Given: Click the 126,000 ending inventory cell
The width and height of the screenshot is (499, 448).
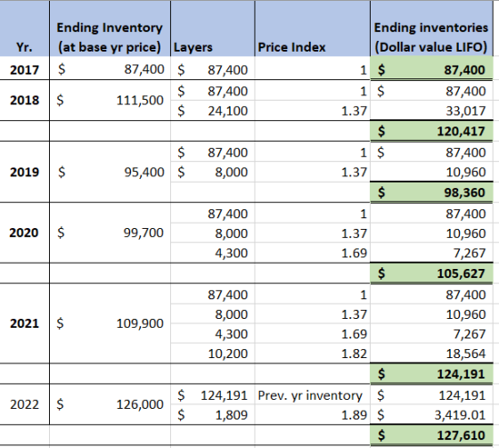Looking at the screenshot, I should pyautogui.click(x=110, y=404).
